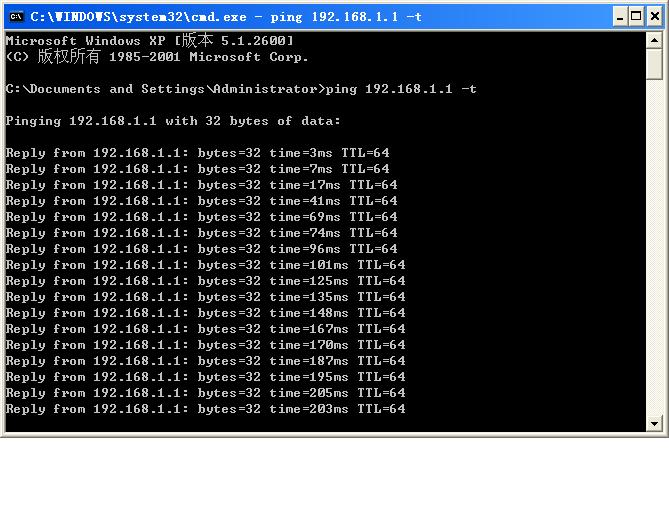This screenshot has width=669, height=512.
Task: Select the reply line with time=125ms
Action: click(206, 281)
